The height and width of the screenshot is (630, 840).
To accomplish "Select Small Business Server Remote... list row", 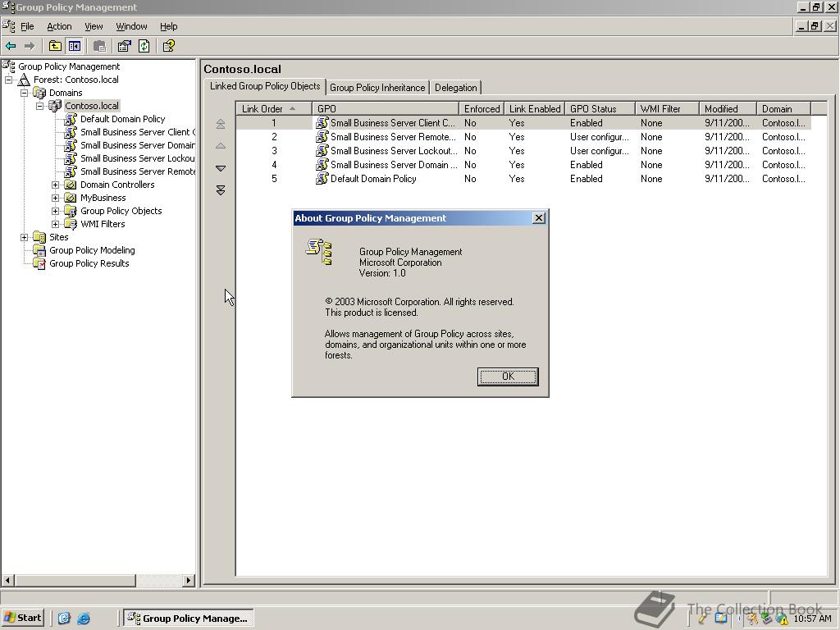I will tap(523, 137).
